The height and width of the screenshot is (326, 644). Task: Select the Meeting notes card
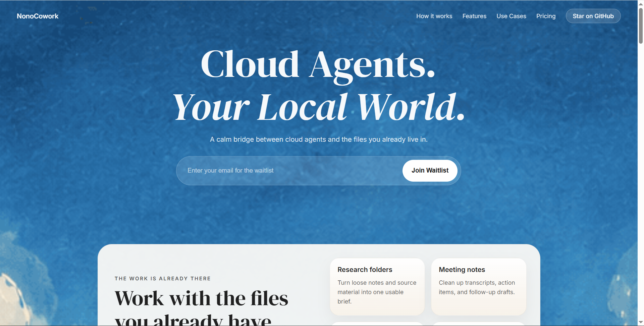tap(479, 287)
